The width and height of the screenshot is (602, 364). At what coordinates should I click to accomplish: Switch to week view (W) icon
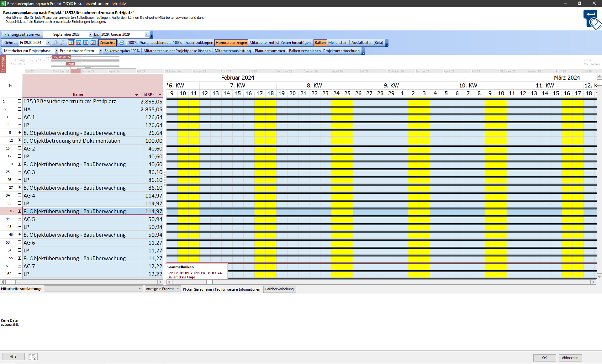point(79,43)
